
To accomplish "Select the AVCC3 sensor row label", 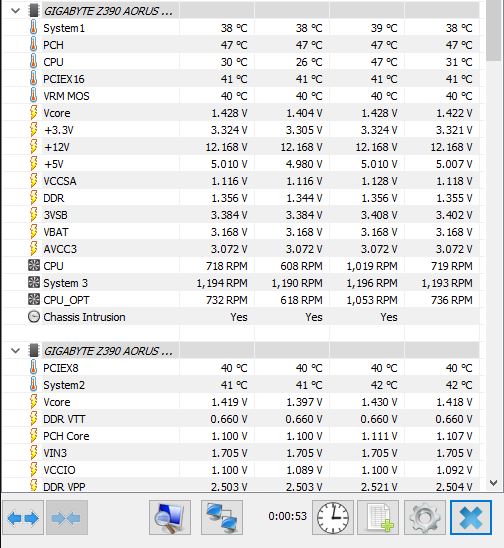I will click(60, 249).
